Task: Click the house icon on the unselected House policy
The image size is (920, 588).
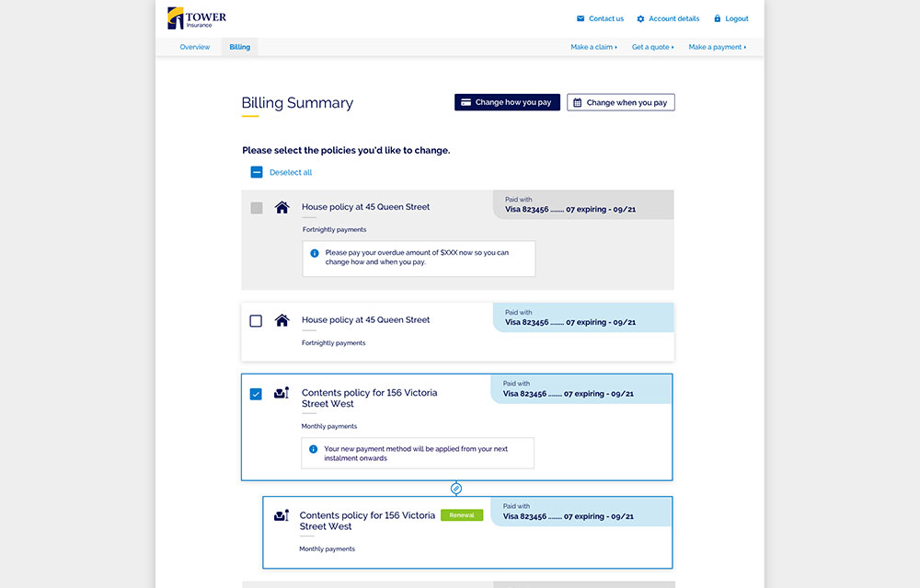Action: (x=282, y=320)
